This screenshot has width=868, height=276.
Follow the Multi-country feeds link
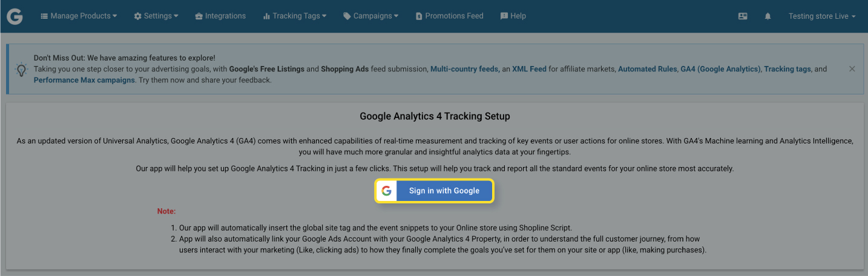(464, 69)
